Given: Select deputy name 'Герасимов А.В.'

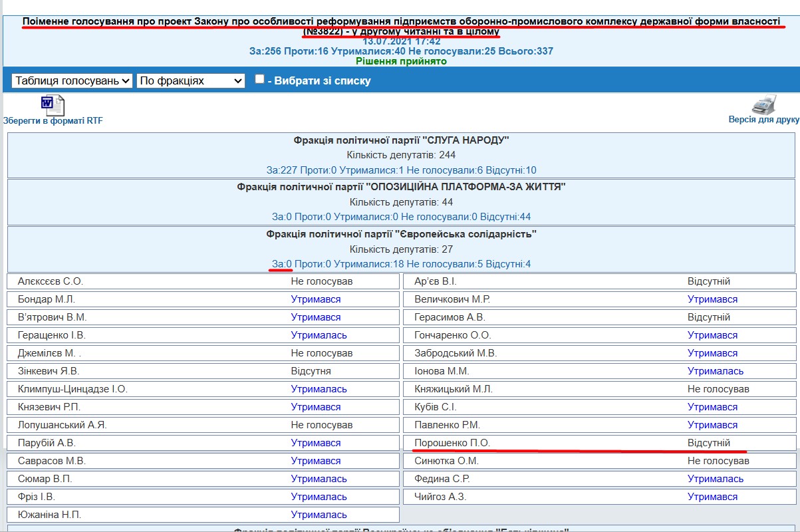Looking at the screenshot, I should point(450,317).
